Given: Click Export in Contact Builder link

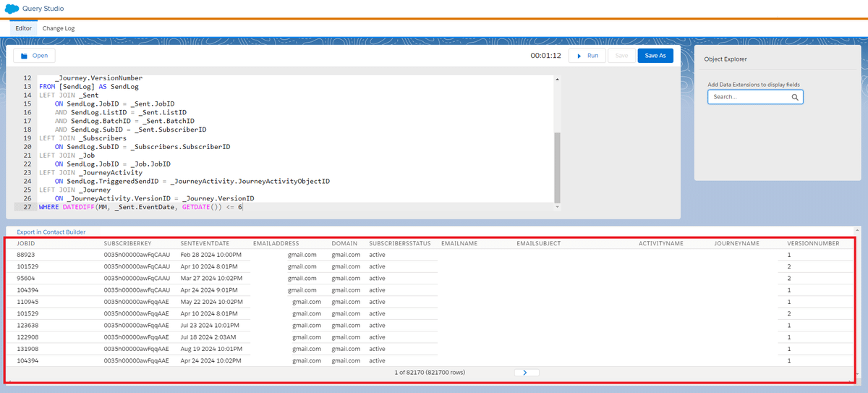Looking at the screenshot, I should coord(51,232).
